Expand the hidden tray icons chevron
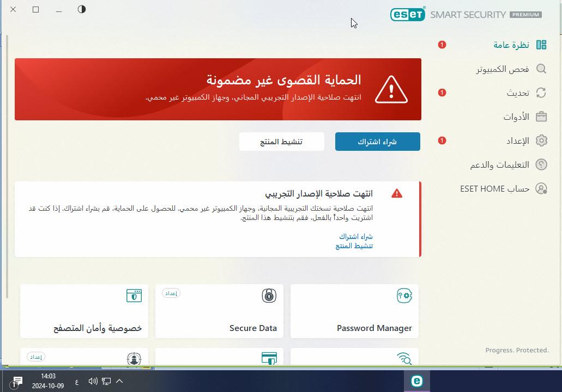 point(119,381)
